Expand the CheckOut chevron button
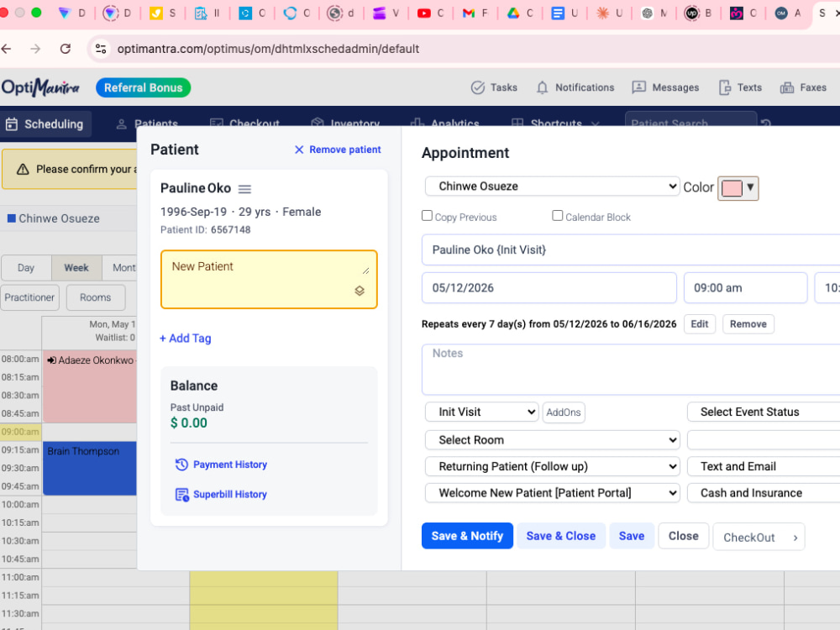 795,538
